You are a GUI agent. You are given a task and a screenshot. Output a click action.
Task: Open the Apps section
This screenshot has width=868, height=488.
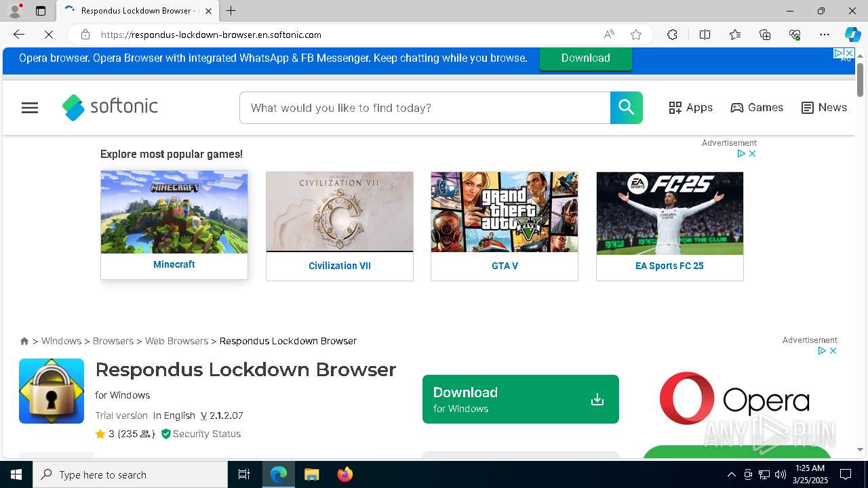690,108
